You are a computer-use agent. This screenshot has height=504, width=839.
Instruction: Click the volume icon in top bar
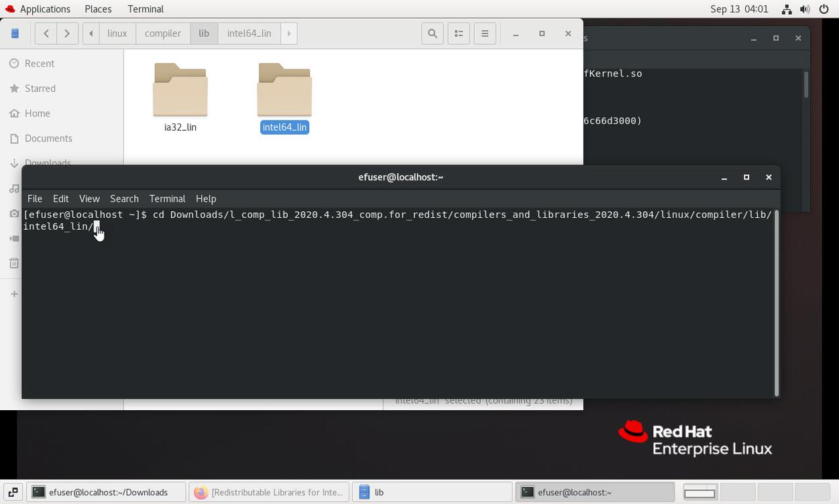click(804, 9)
